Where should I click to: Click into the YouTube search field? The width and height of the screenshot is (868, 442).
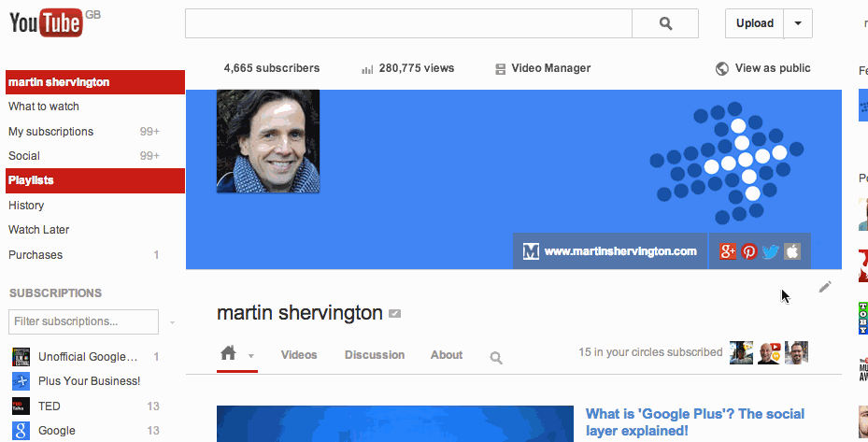[408, 23]
